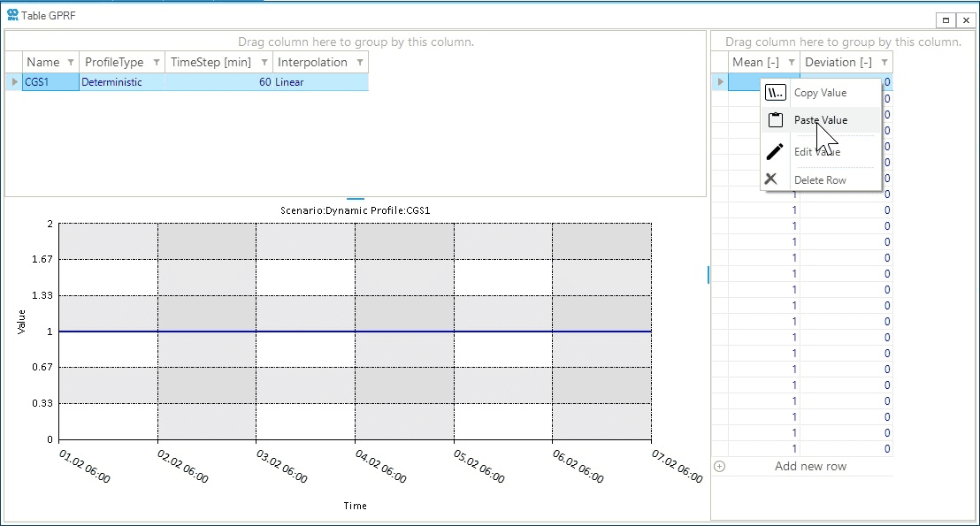
Task: Select the CGS1 cell in the profile table
Action: point(50,80)
